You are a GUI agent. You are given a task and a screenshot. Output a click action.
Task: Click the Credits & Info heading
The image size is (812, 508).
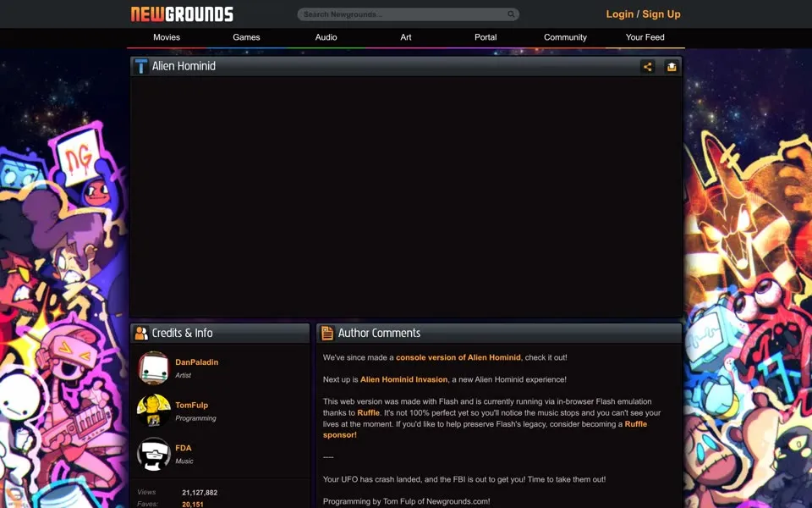coord(183,333)
